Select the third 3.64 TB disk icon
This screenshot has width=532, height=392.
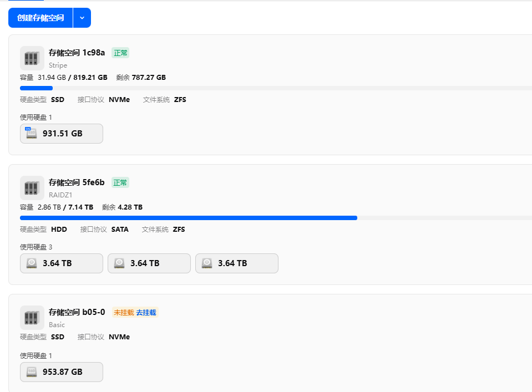click(x=207, y=263)
